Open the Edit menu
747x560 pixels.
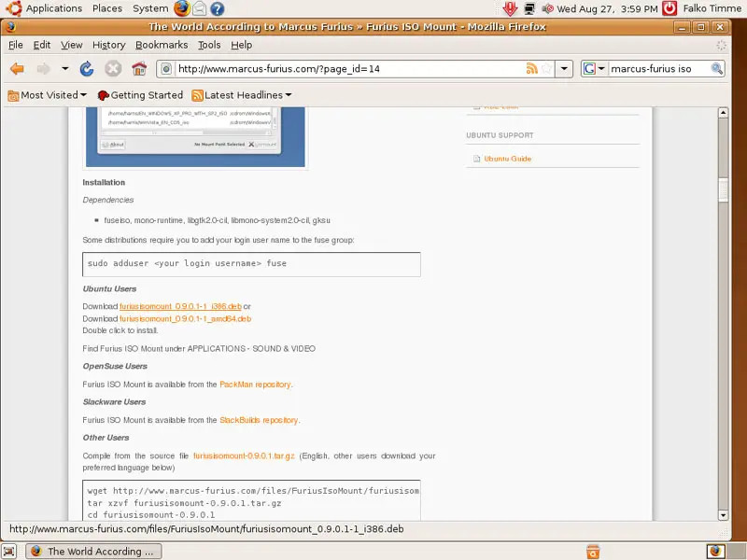click(x=42, y=45)
